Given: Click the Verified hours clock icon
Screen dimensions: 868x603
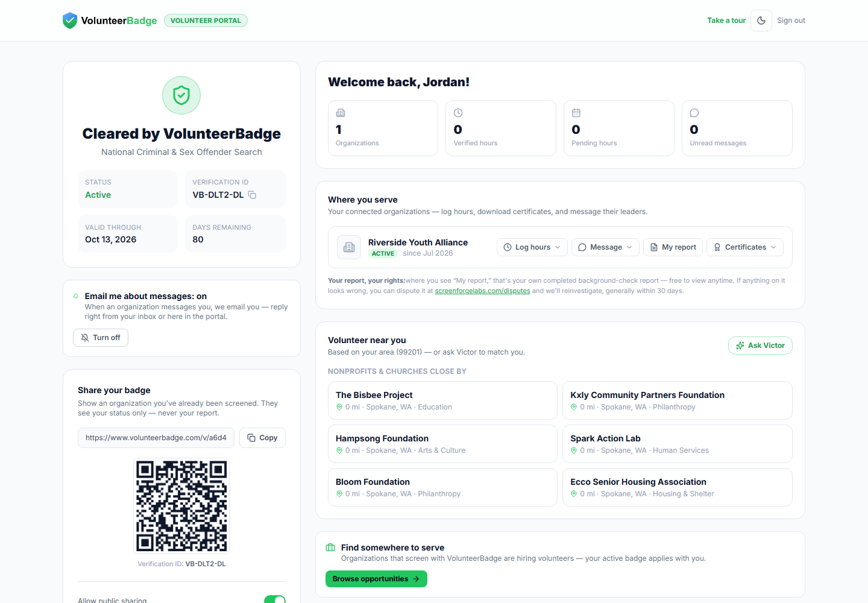Looking at the screenshot, I should pos(458,113).
